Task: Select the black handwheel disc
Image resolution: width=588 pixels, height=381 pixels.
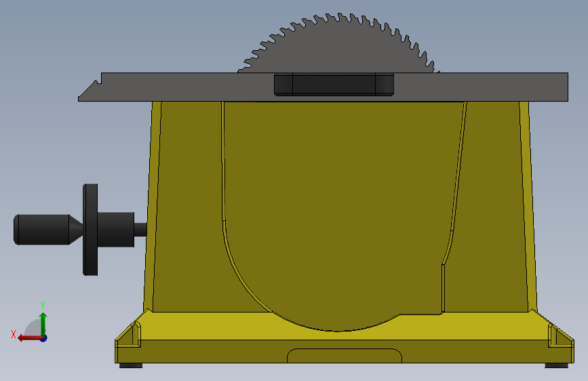Action: [x=90, y=230]
